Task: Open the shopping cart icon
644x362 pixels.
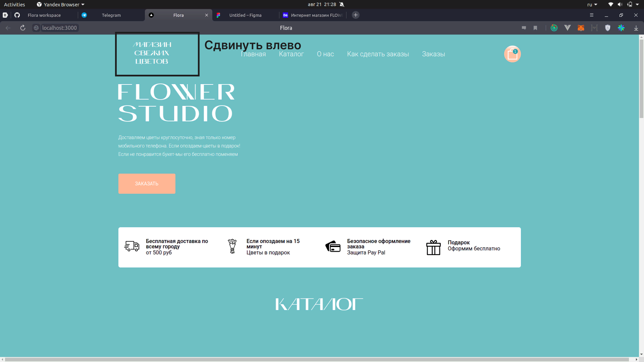Action: click(x=512, y=54)
